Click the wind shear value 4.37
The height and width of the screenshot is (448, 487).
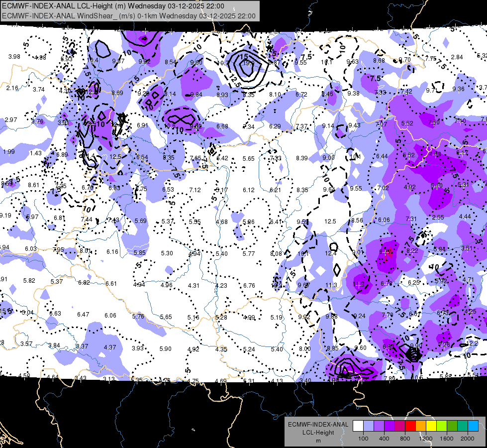110,347
